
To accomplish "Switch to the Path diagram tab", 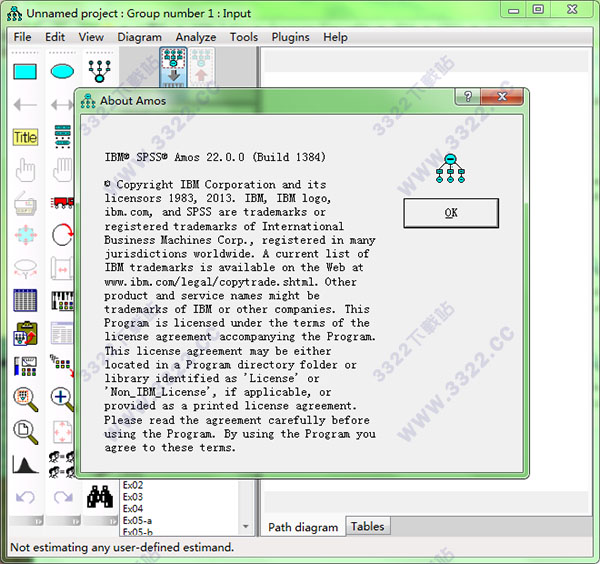I will click(x=303, y=527).
